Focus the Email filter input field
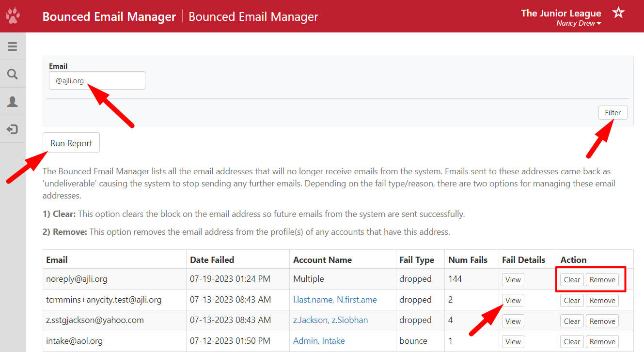Image resolution: width=644 pixels, height=352 pixels. click(x=97, y=80)
